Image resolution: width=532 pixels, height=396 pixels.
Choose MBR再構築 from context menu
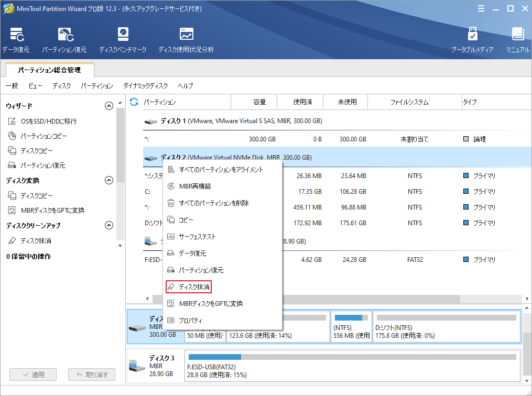223,186
